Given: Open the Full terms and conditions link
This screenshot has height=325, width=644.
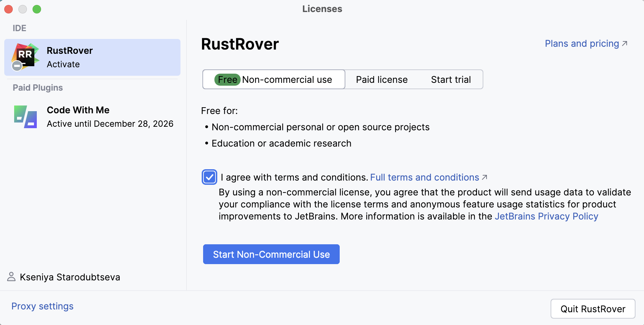Looking at the screenshot, I should (x=424, y=177).
